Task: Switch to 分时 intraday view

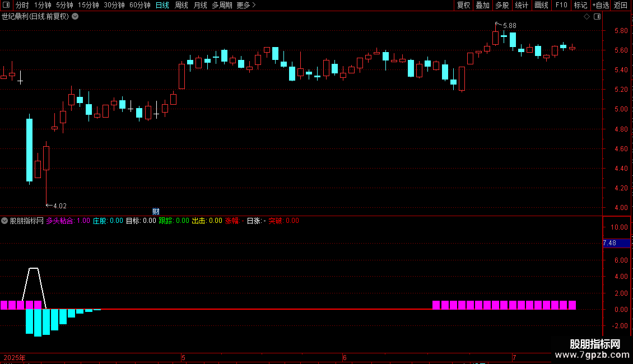Action: coord(22,5)
